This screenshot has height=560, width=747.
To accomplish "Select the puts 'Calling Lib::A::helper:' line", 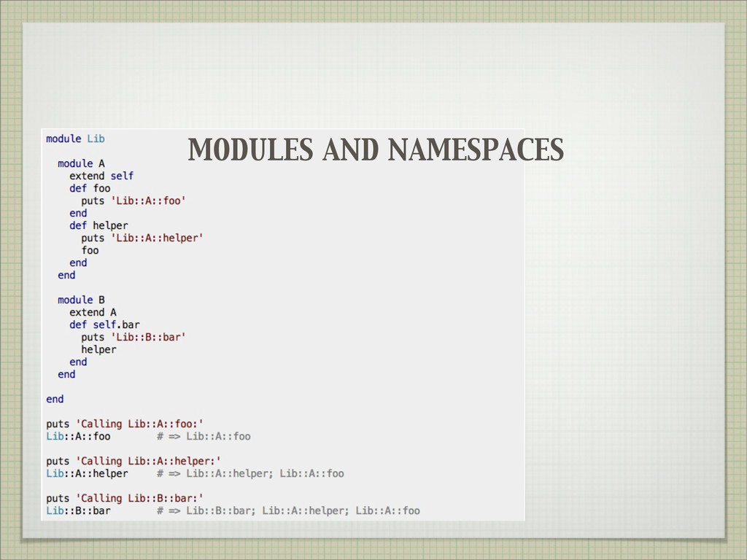I will (x=133, y=461).
